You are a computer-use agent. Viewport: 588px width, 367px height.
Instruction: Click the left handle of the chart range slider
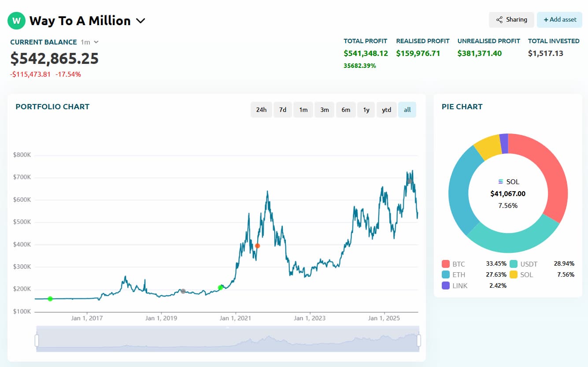point(36,340)
